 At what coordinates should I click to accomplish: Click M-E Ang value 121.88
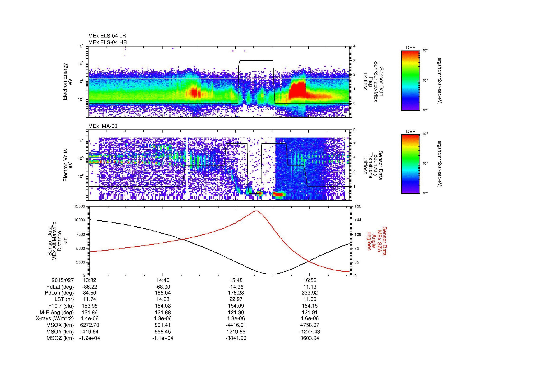[x=163, y=312]
